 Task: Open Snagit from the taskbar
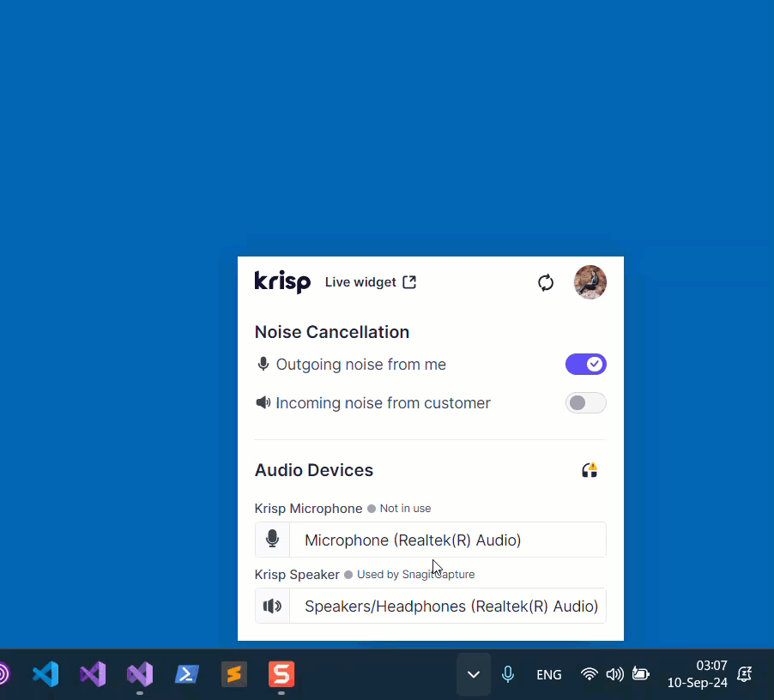[x=281, y=674]
